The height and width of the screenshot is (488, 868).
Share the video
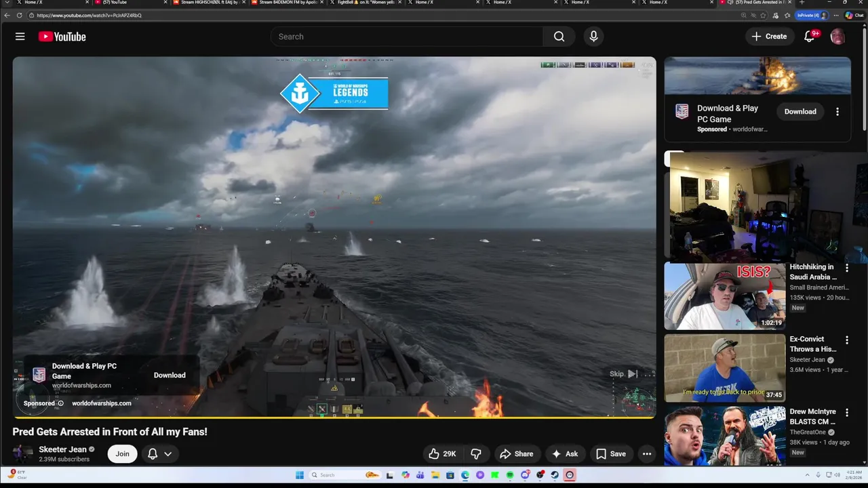516,454
